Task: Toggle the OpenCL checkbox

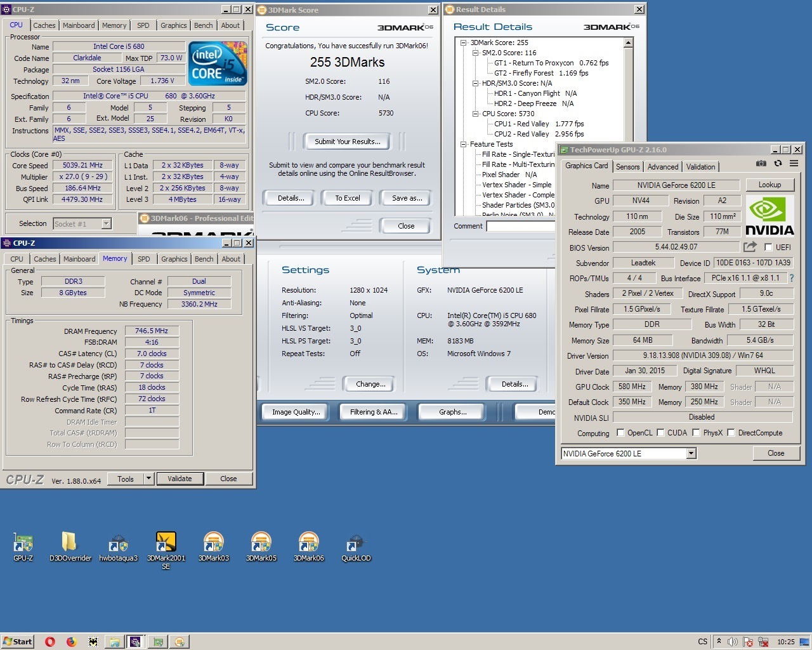Action: (620, 433)
